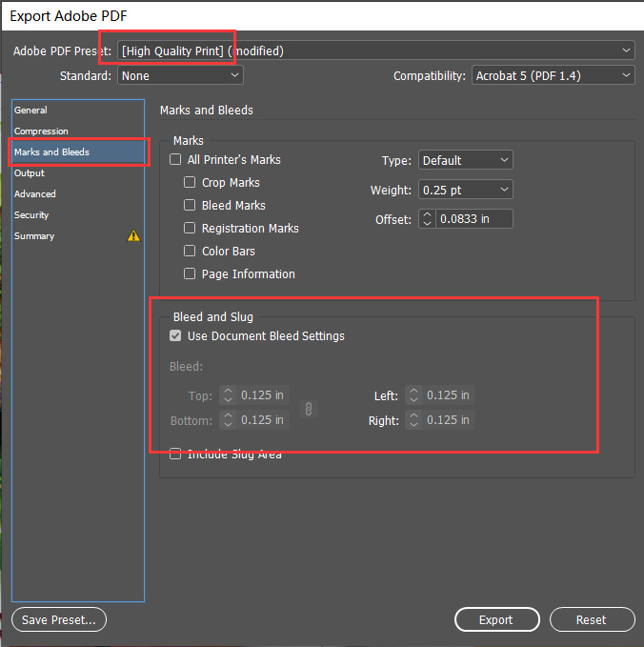Image resolution: width=644 pixels, height=647 pixels.
Task: Select the General section
Action: click(78, 111)
